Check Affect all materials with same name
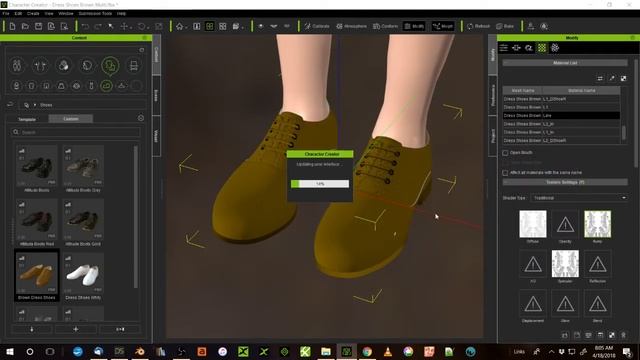The image size is (640, 360). 505,173
